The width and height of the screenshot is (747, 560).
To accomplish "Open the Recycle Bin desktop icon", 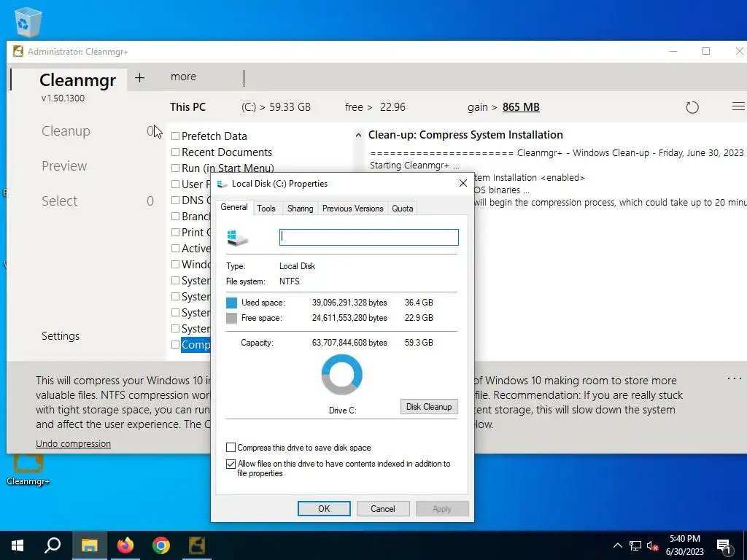I will (28, 21).
